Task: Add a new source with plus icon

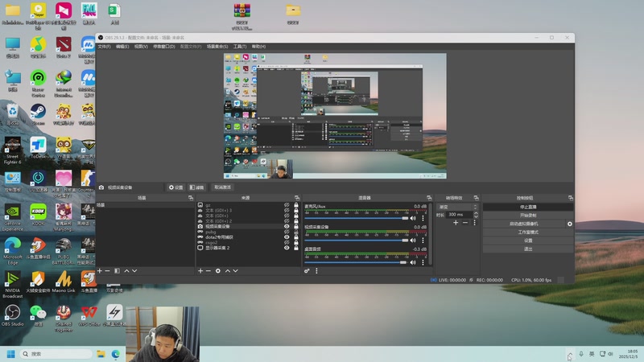Action: coord(200,271)
